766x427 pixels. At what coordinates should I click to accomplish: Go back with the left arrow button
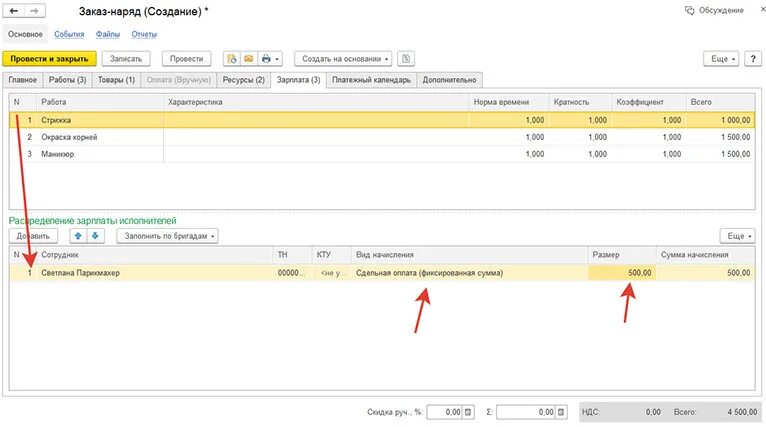click(x=14, y=11)
